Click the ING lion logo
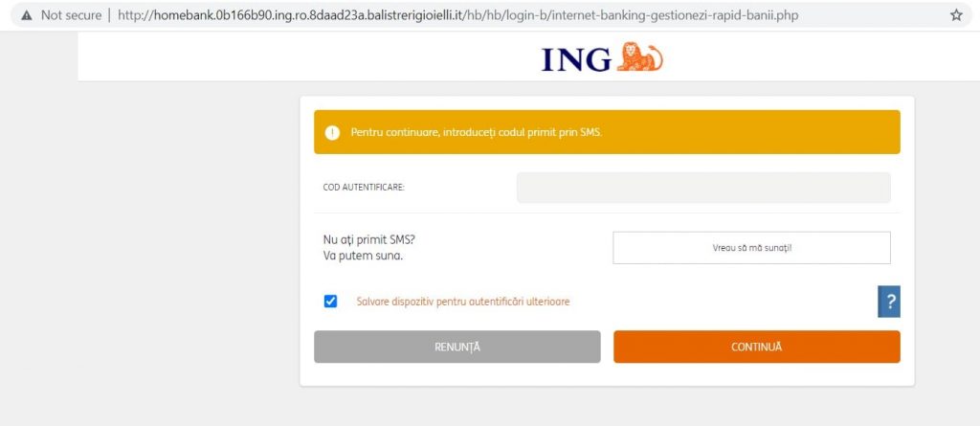980x426 pixels. [x=639, y=56]
